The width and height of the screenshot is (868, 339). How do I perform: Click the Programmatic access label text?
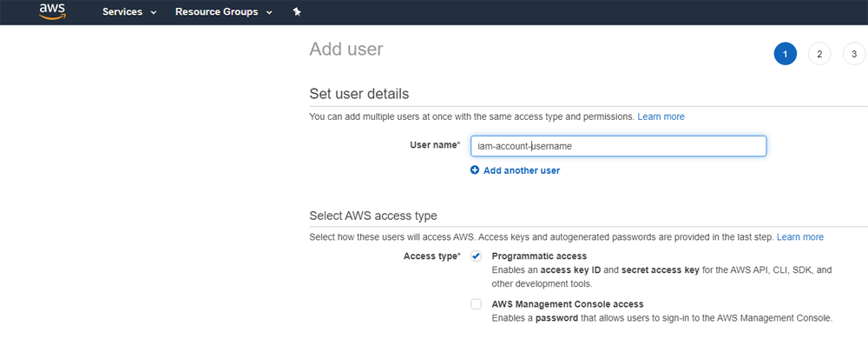pos(539,256)
